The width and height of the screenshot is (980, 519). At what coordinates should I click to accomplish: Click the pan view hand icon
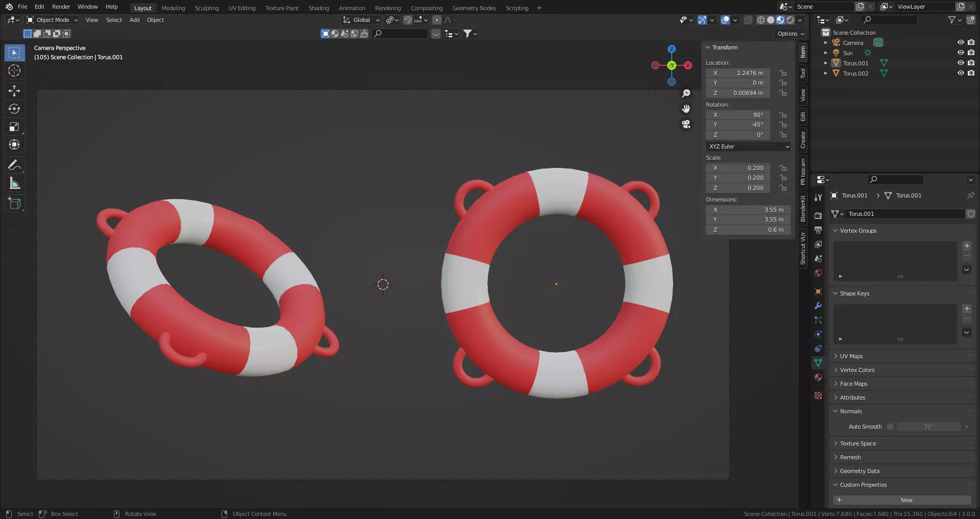click(686, 109)
